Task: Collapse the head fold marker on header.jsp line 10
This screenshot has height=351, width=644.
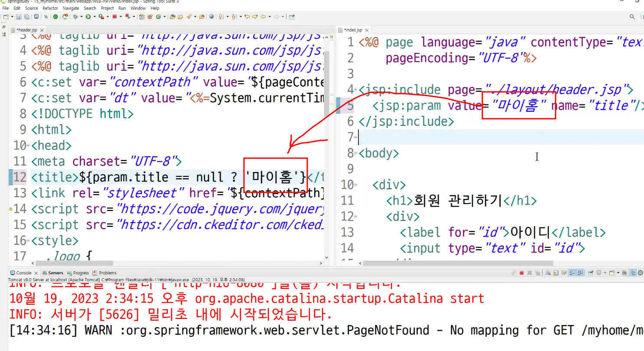Action: tap(28, 146)
